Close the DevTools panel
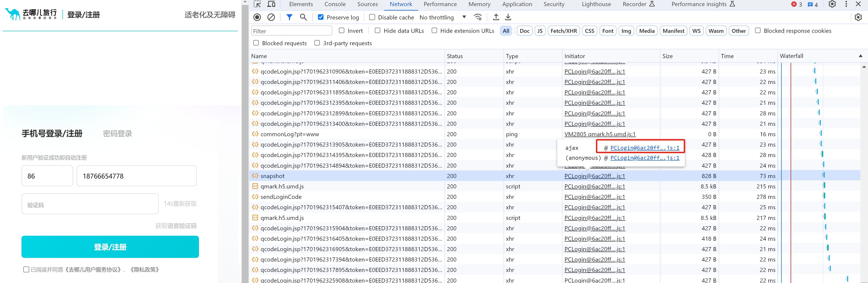 (x=858, y=4)
